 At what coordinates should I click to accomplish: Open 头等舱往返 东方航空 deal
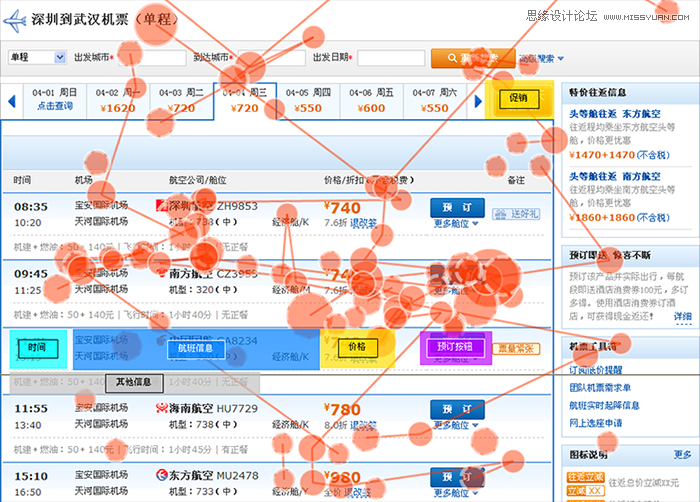click(x=614, y=114)
